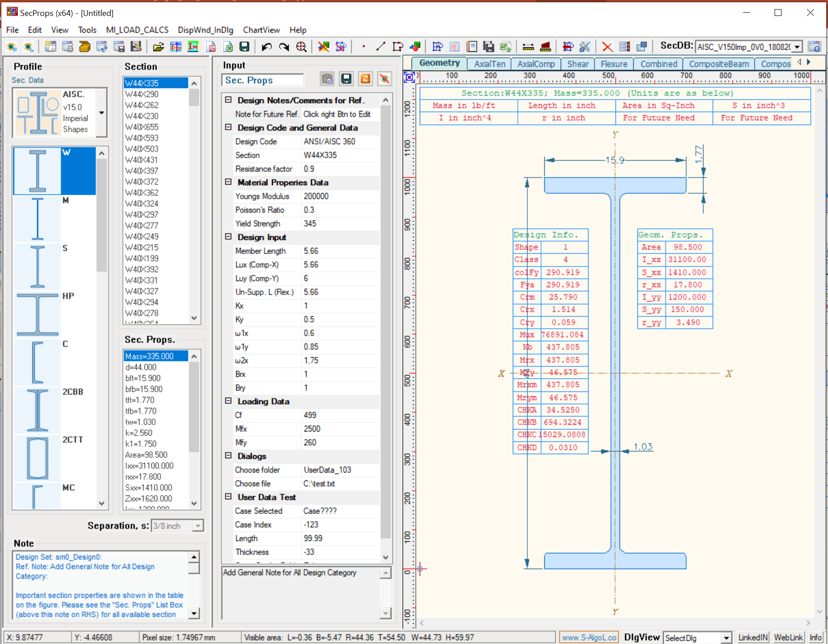
Task: Click tab strip scroll left arrow
Action: 799,62
